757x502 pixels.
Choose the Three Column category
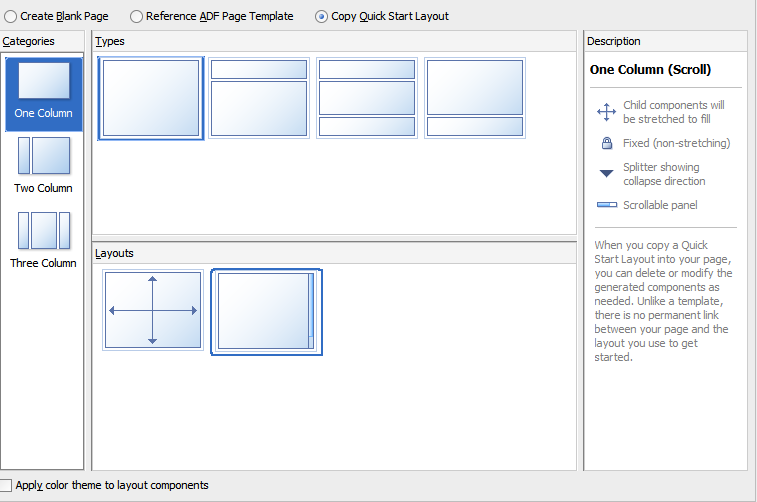(x=43, y=240)
